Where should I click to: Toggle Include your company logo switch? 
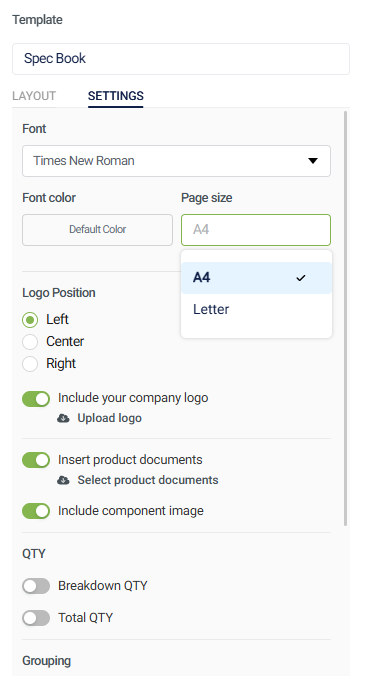tap(36, 399)
